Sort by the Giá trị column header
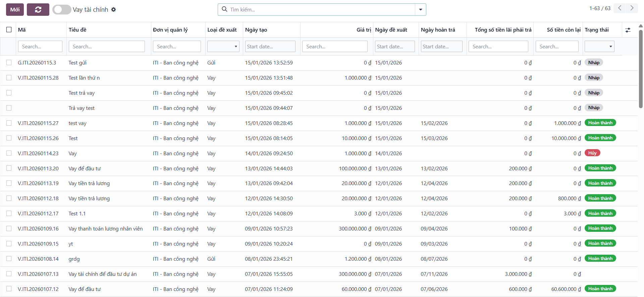 coord(364,30)
